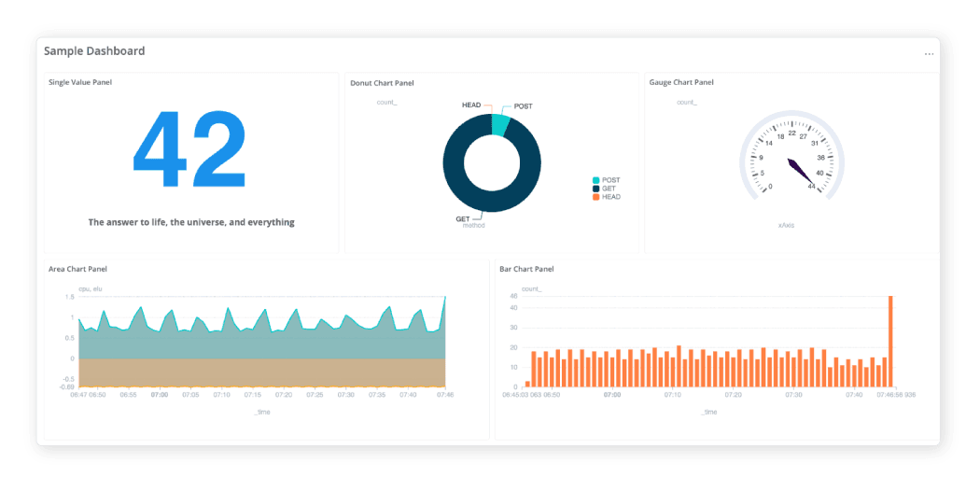
Task: Click the teal POST slice of donut
Action: tap(501, 125)
